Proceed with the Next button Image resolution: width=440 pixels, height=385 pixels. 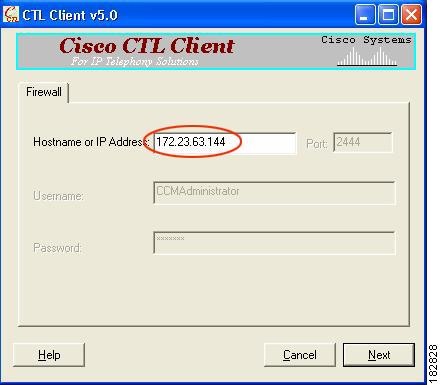(379, 355)
